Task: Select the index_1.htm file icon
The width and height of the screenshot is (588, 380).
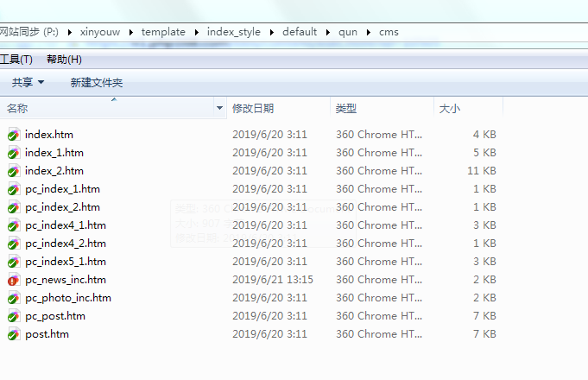Action: click(x=14, y=153)
